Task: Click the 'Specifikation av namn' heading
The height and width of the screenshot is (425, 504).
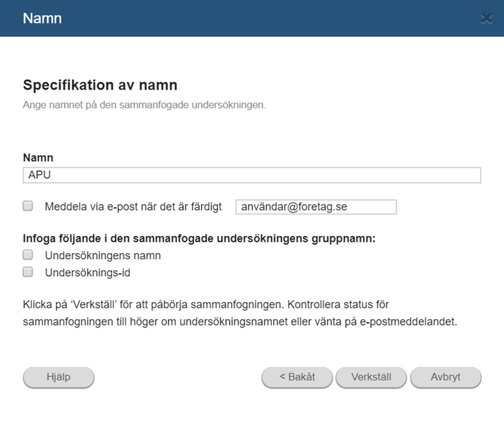Action: 100,85
